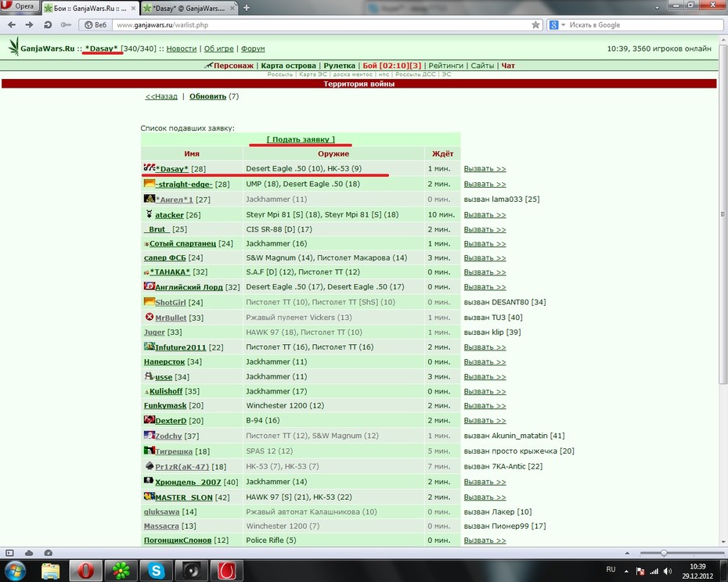Open File Explorer from taskbar
728x582 pixels.
click(50, 571)
